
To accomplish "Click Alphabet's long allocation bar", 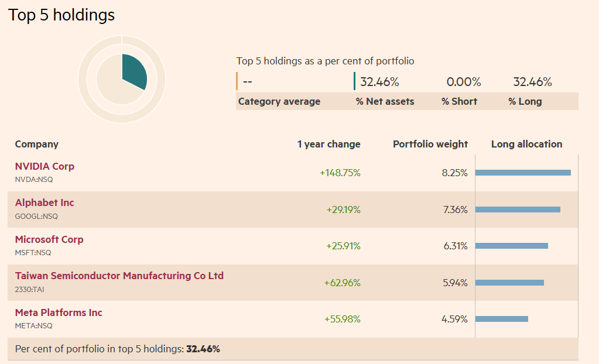I will coord(518,209).
